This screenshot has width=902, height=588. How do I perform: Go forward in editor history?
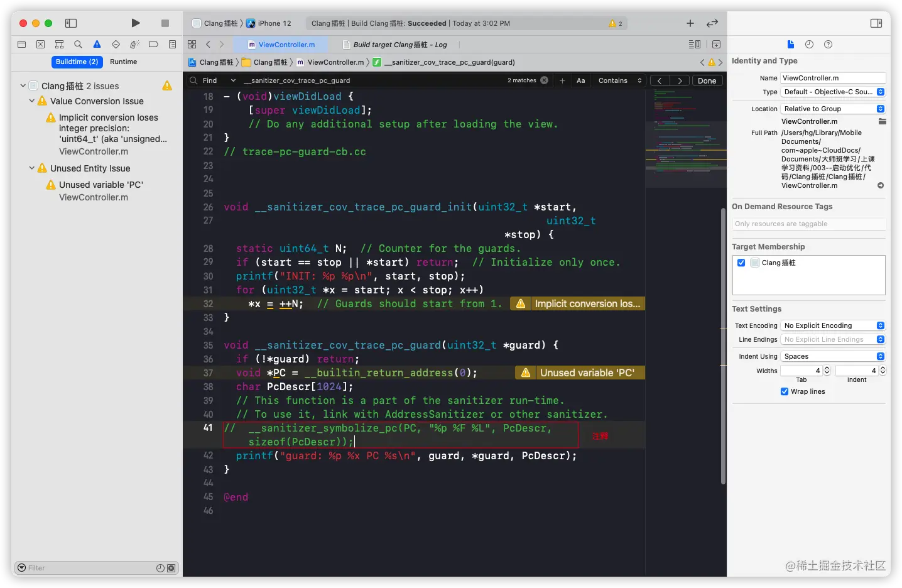pyautogui.click(x=222, y=45)
